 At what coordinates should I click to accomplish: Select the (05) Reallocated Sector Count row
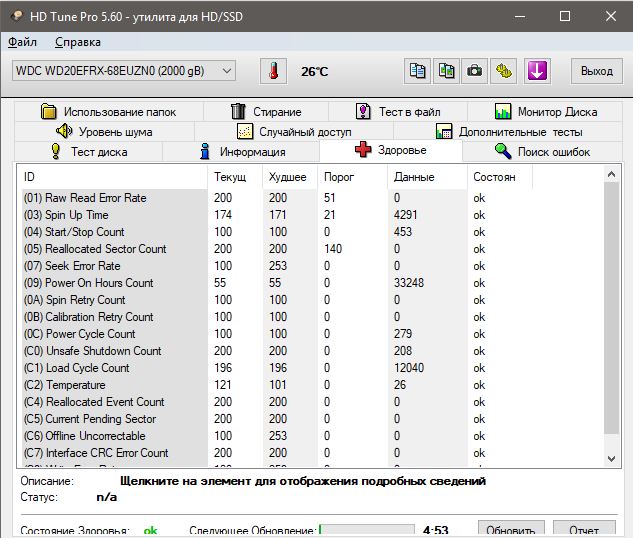[275, 249]
